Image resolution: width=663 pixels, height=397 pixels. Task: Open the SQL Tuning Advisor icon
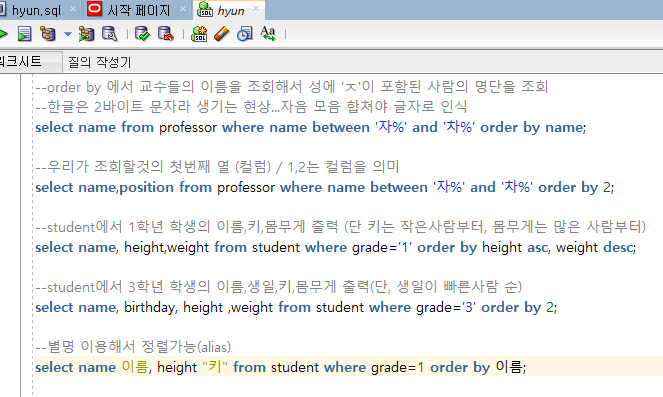pyautogui.click(x=110, y=34)
